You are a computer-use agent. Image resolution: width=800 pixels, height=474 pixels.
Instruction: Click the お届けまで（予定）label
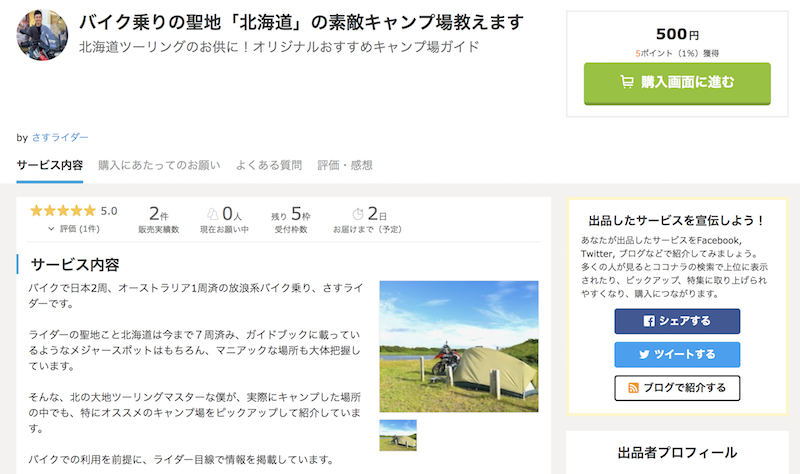pyautogui.click(x=367, y=230)
